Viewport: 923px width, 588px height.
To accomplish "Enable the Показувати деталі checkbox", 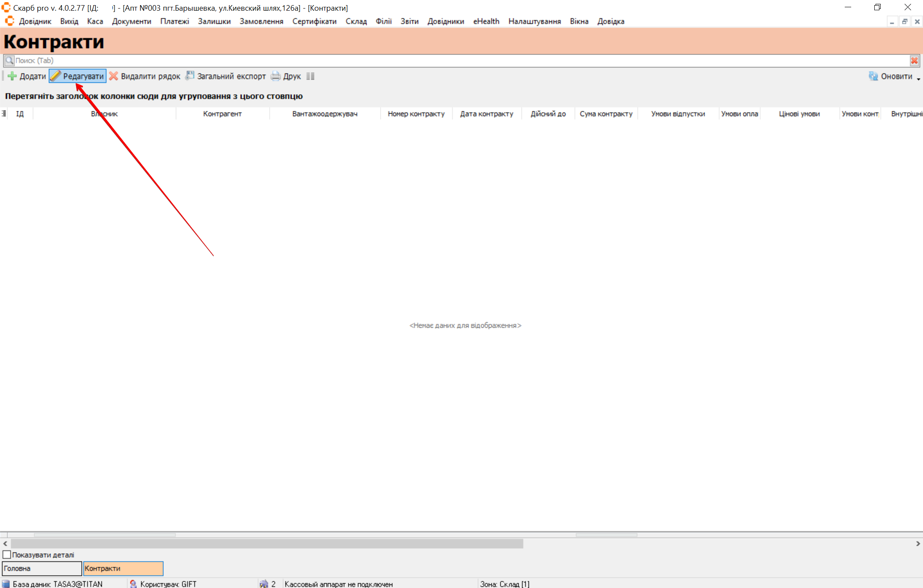I will click(7, 555).
